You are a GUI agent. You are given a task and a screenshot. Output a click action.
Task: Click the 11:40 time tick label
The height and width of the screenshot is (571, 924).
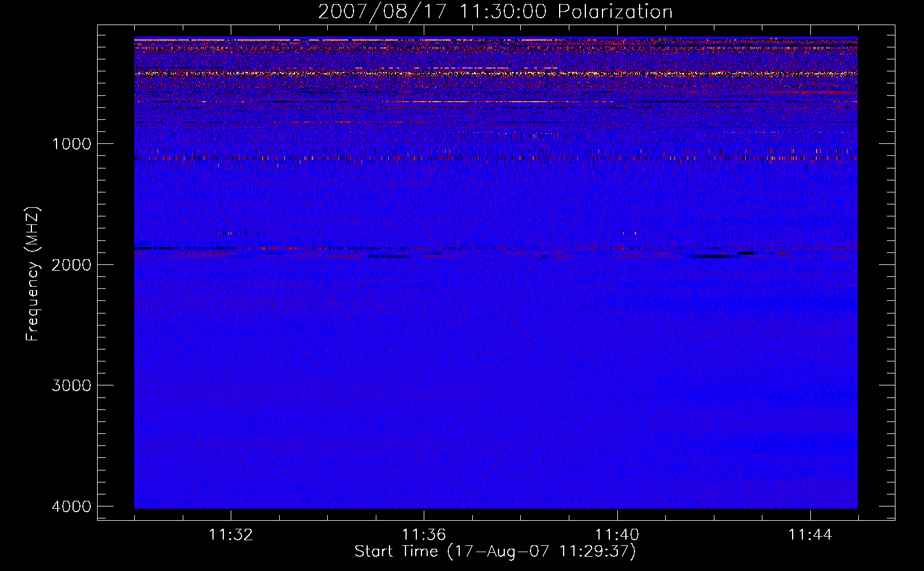pyautogui.click(x=617, y=535)
